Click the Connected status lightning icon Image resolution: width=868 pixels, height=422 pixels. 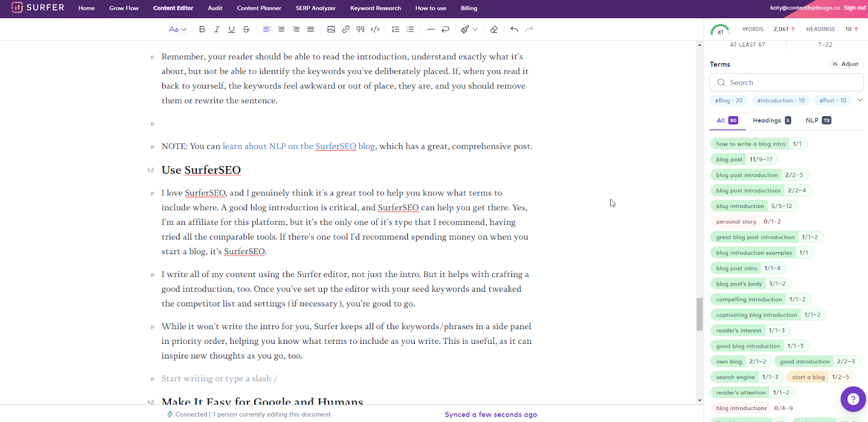pyautogui.click(x=170, y=414)
